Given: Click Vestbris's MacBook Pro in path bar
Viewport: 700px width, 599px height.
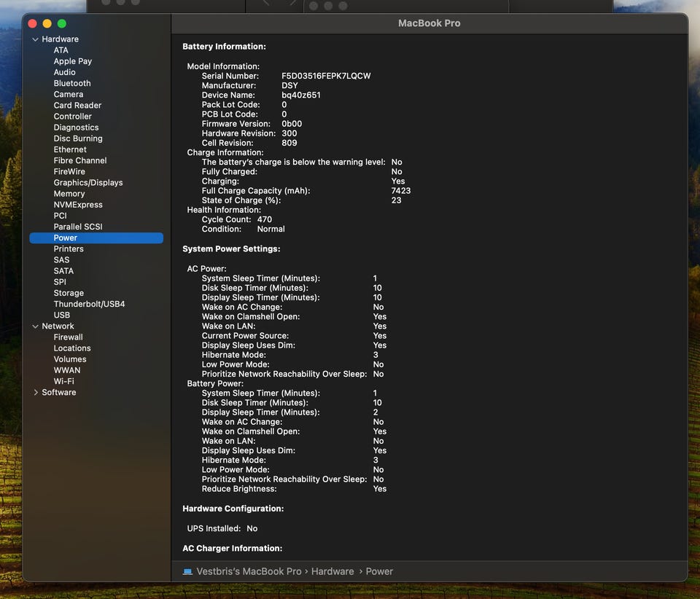Looking at the screenshot, I should (249, 572).
